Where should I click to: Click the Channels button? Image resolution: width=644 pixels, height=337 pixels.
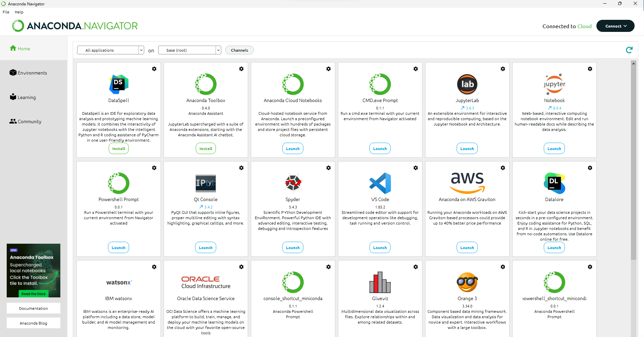239,50
